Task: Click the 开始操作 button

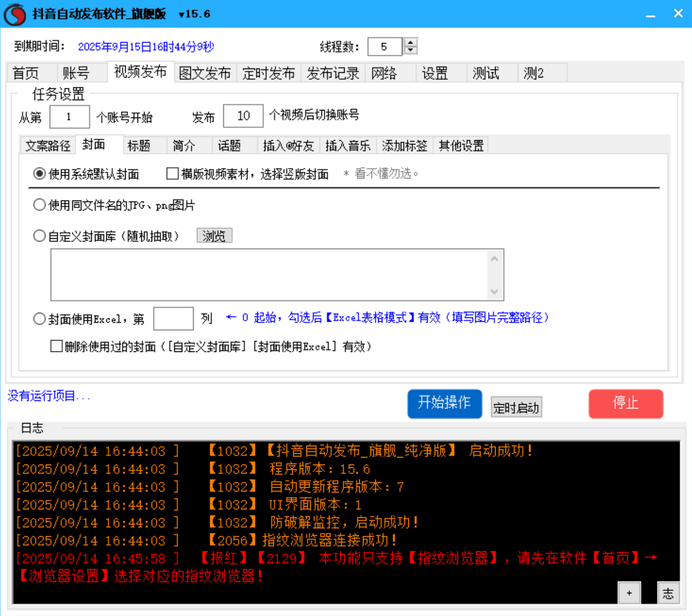Action: pyautogui.click(x=444, y=404)
